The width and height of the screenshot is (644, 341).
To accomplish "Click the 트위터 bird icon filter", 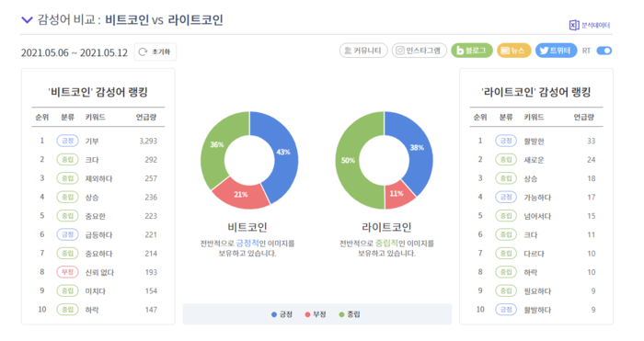I will [x=544, y=51].
